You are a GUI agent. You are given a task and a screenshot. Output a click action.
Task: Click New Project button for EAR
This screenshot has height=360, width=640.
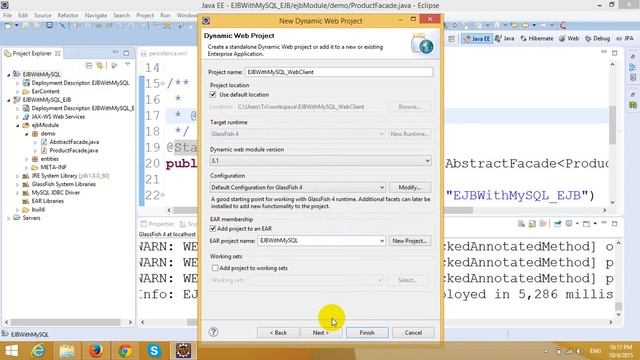409,241
